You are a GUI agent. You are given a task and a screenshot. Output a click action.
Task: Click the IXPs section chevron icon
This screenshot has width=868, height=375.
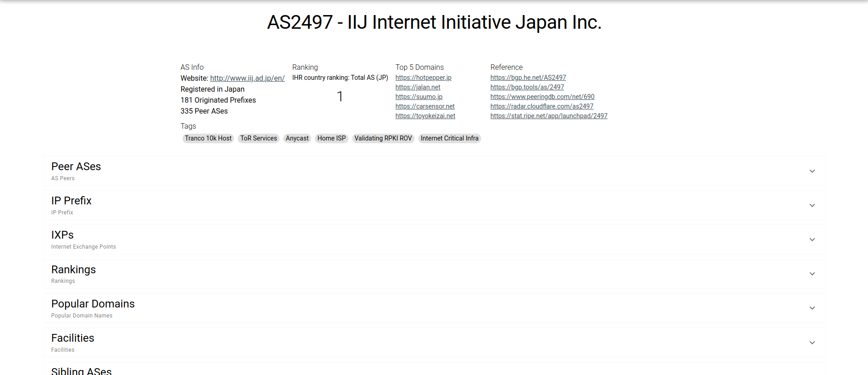(x=812, y=240)
